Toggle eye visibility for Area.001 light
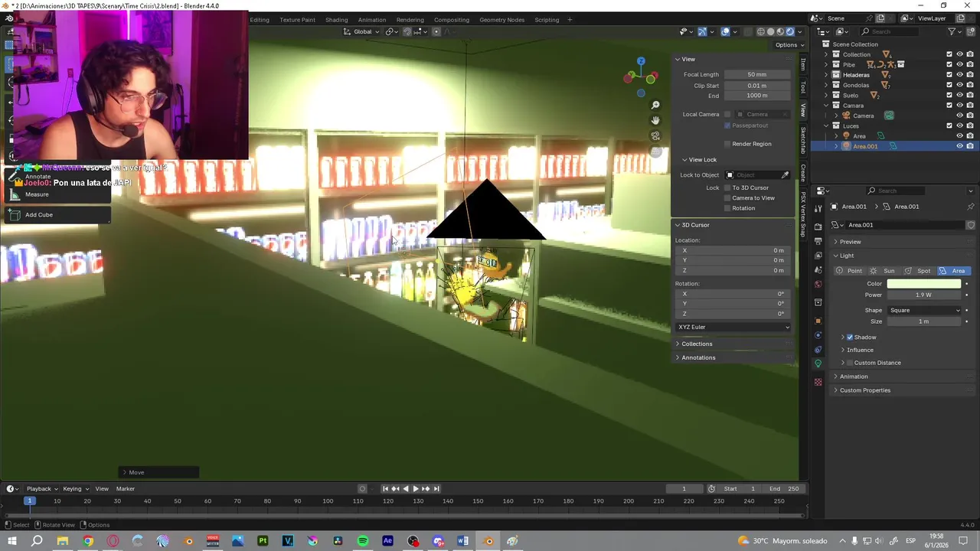 point(959,146)
